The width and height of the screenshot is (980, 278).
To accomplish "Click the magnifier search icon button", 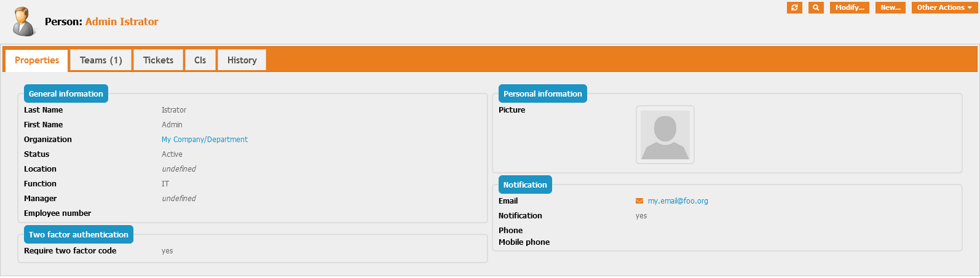I will tap(816, 7).
